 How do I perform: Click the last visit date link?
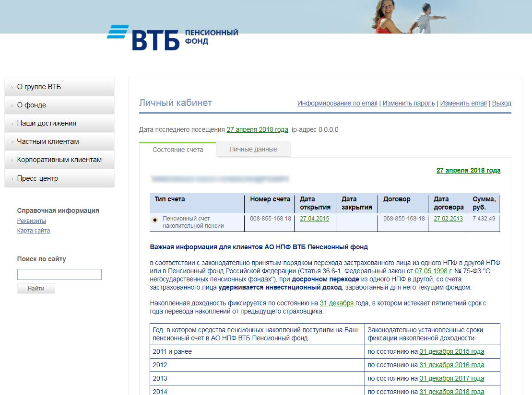pos(257,129)
